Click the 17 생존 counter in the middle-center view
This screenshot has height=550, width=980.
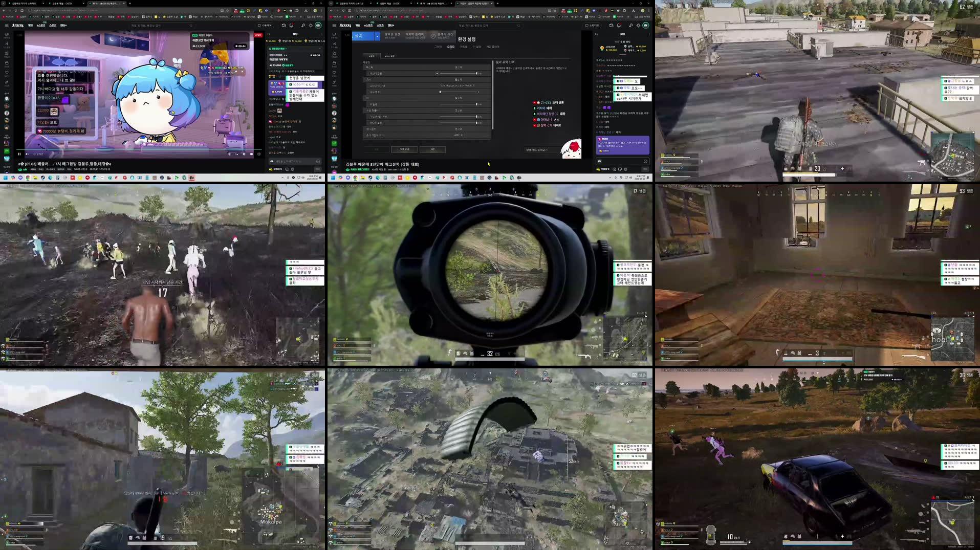pos(639,191)
